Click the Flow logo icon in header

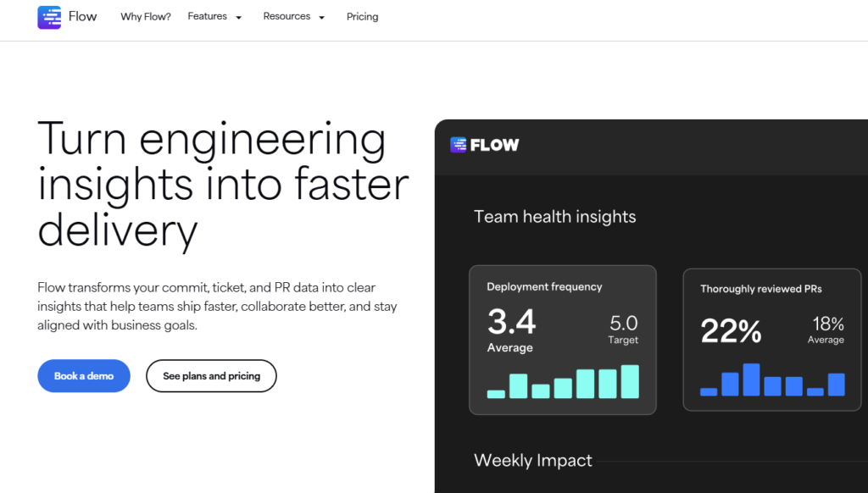pos(49,17)
